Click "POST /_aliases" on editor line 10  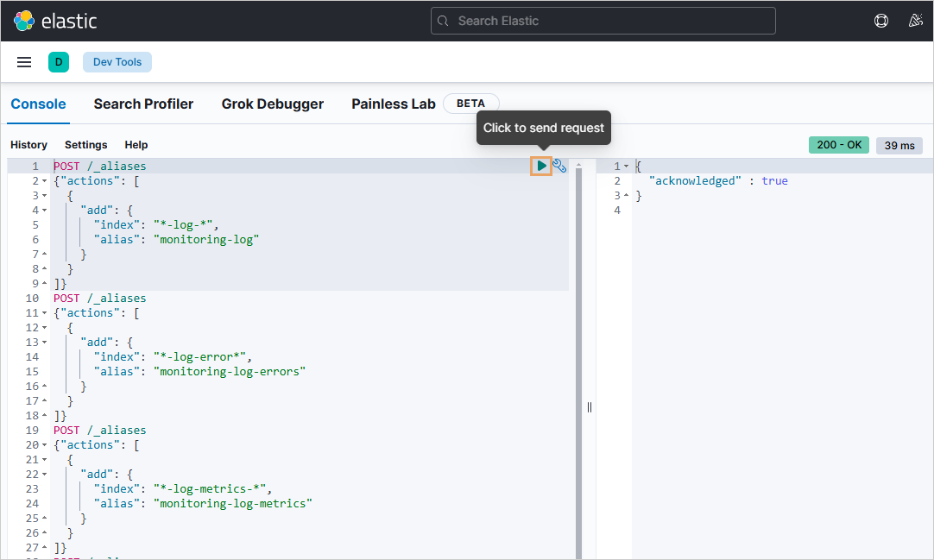tap(100, 299)
